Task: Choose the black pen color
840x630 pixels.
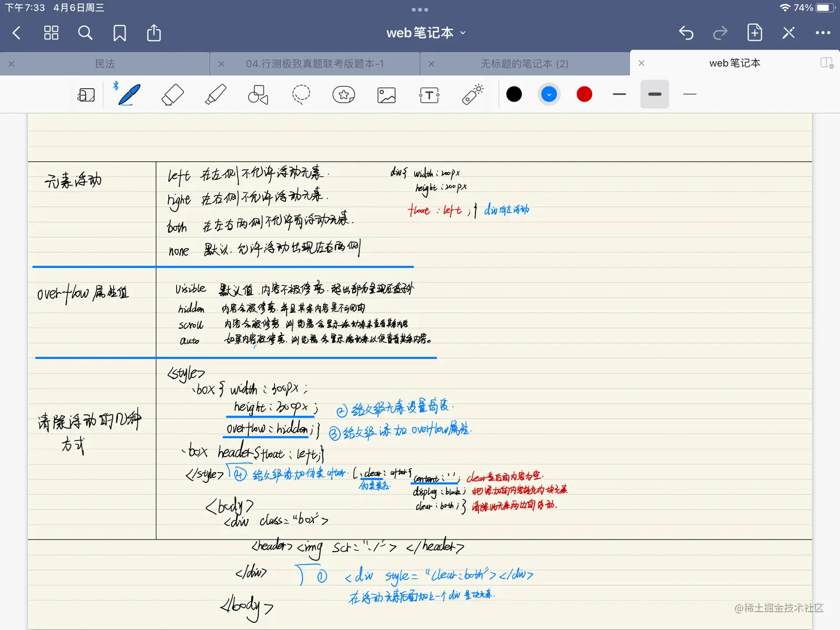Action: (x=514, y=94)
